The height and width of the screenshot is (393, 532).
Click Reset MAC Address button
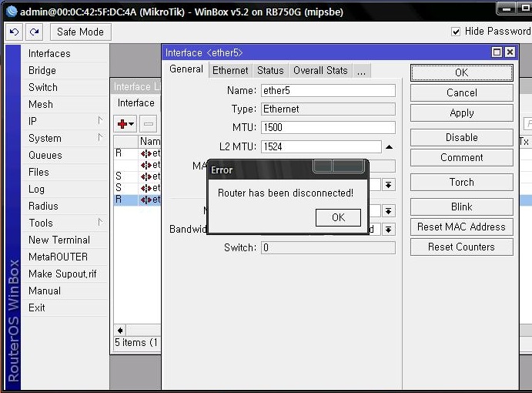pos(461,227)
